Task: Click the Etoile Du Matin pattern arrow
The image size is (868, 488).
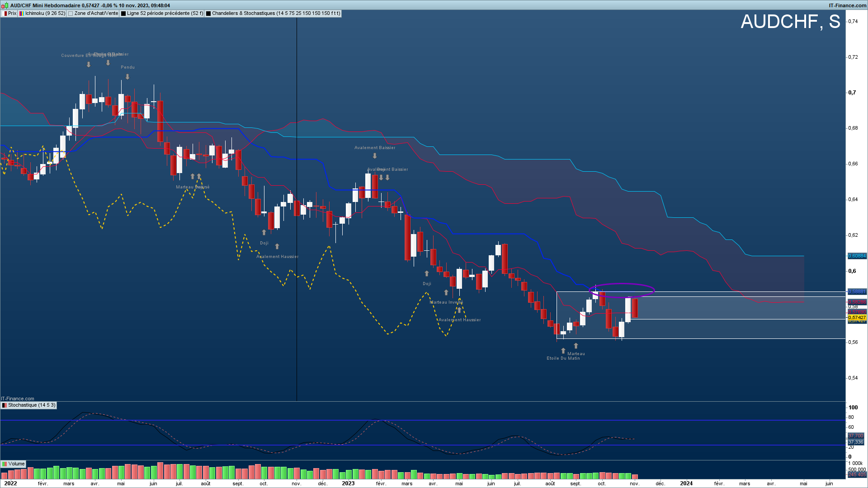Action: click(563, 351)
